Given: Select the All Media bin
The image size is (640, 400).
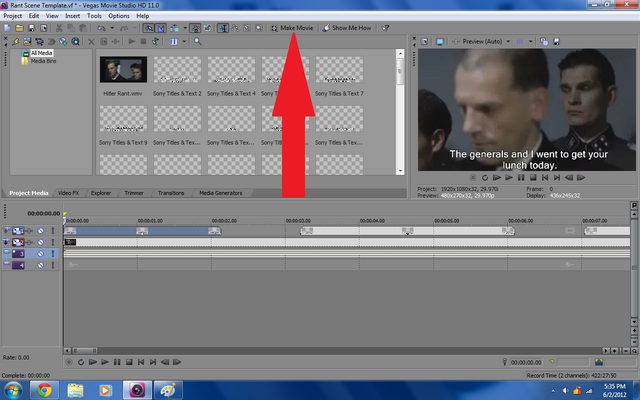Looking at the screenshot, I should pyautogui.click(x=42, y=53).
